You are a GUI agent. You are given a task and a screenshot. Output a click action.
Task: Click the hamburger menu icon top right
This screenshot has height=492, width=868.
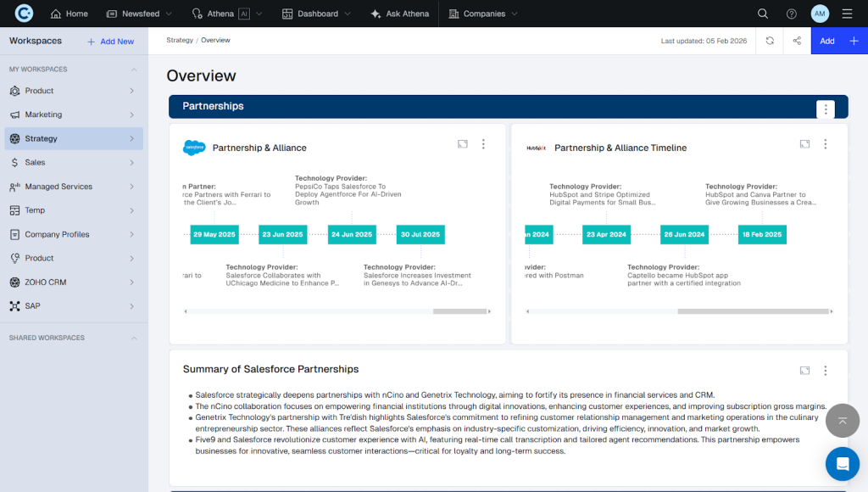[846, 13]
